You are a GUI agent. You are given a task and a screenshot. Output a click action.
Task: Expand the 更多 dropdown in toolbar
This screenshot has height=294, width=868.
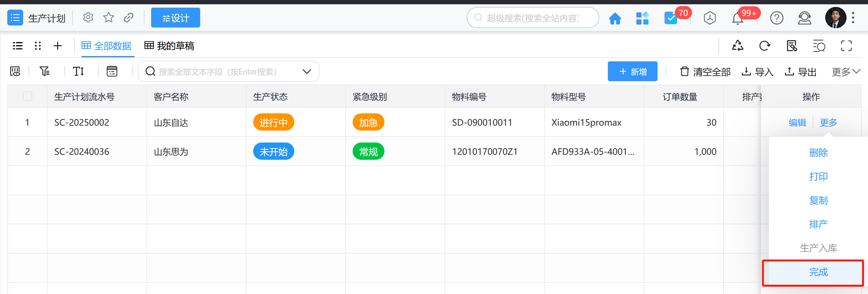point(846,72)
